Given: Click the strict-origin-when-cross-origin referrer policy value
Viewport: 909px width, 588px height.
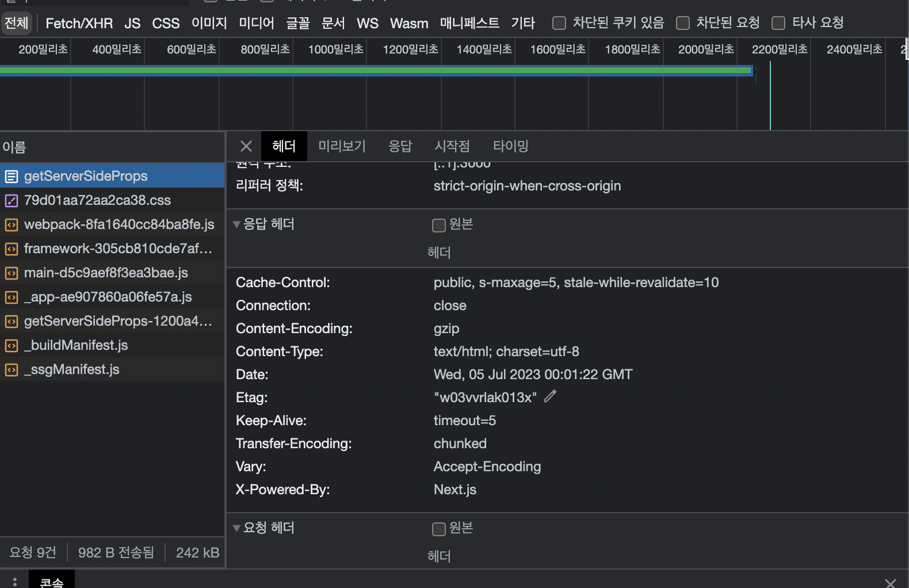Looking at the screenshot, I should click(x=527, y=186).
